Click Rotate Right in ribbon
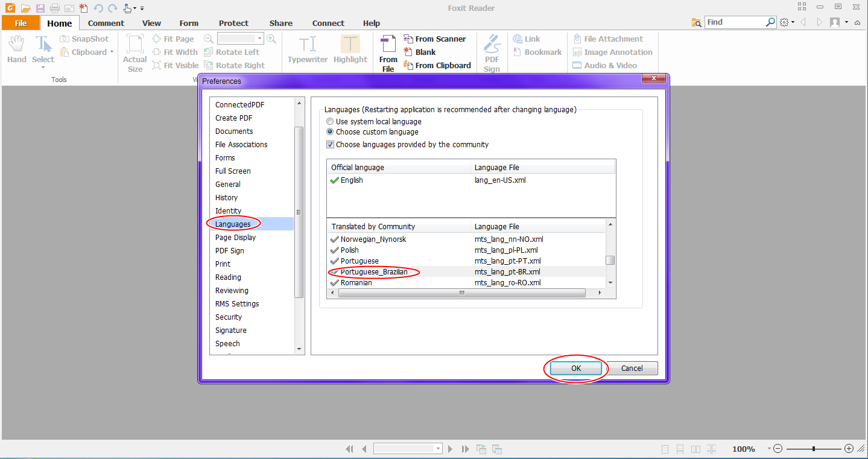The image size is (868, 459). [234, 65]
